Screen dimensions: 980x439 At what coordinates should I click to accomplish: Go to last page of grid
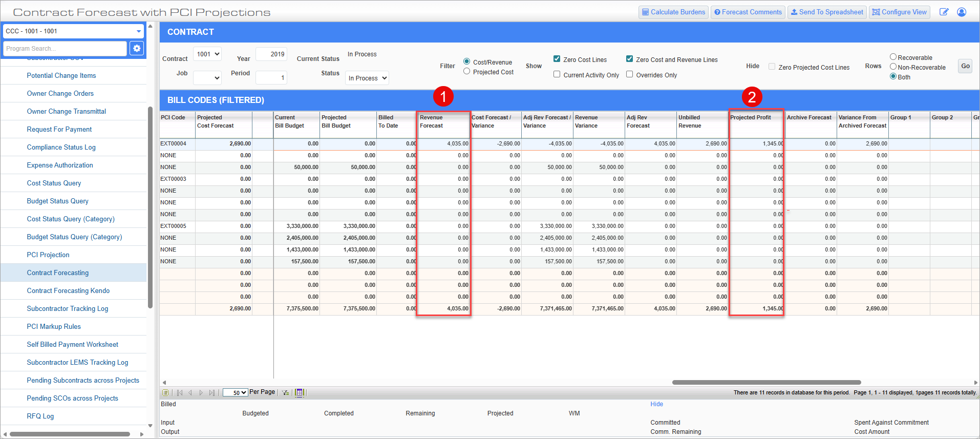tap(211, 392)
